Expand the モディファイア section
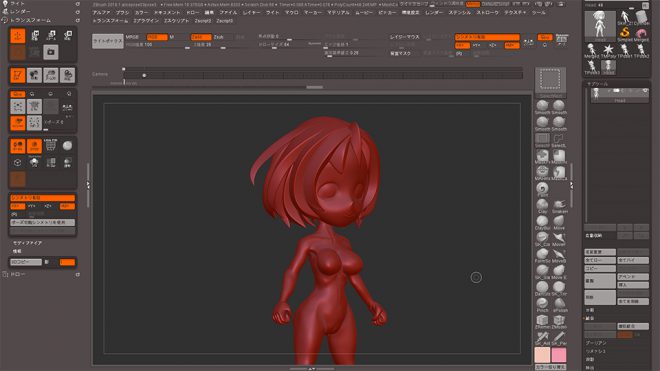The width and height of the screenshot is (660, 371). [x=27, y=243]
